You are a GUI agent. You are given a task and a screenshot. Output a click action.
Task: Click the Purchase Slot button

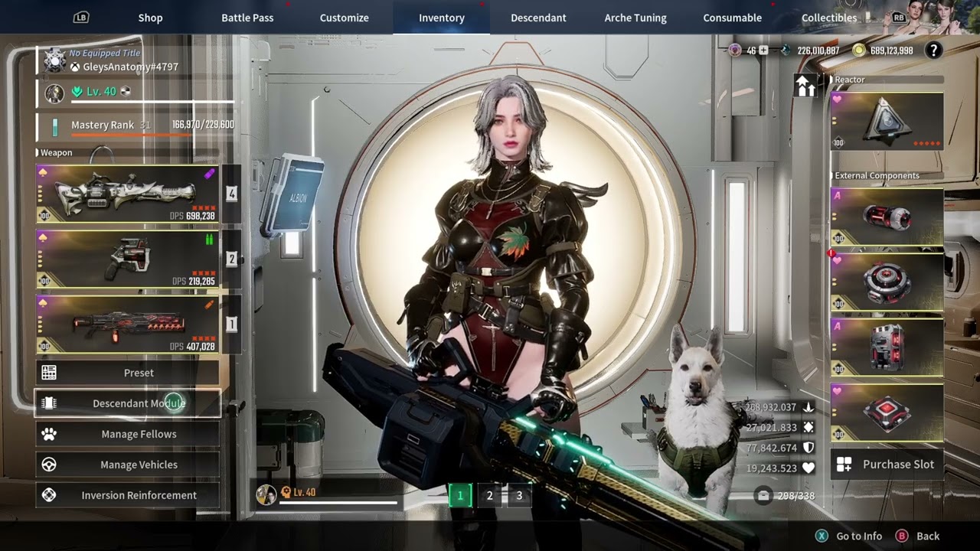(887, 465)
